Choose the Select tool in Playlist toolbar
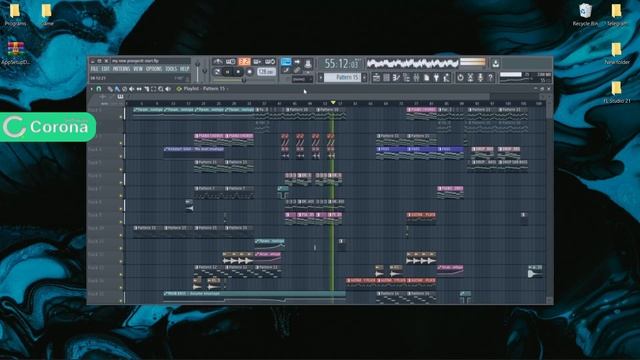 point(153,89)
